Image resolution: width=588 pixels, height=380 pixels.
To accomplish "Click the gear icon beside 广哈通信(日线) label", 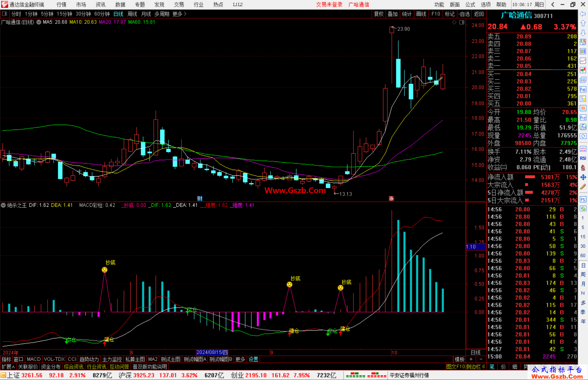I will [39, 22].
